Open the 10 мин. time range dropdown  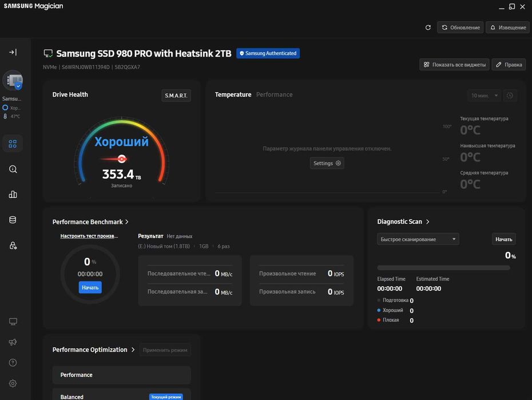[484, 96]
